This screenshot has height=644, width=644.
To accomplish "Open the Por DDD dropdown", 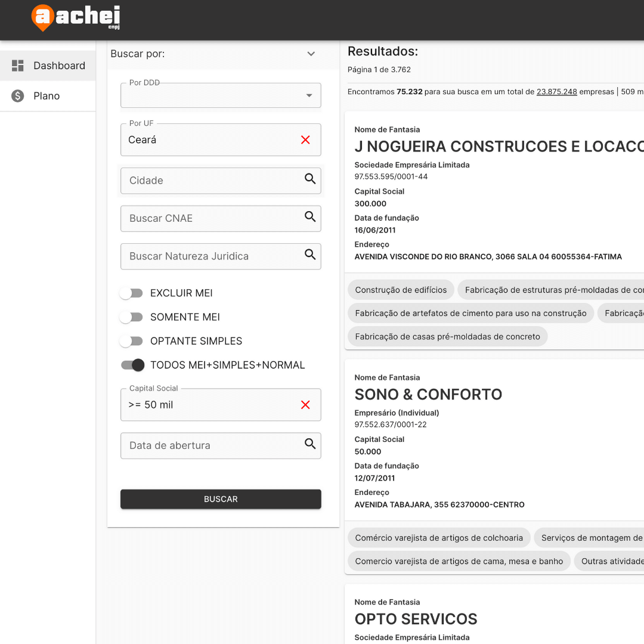I will tap(221, 95).
